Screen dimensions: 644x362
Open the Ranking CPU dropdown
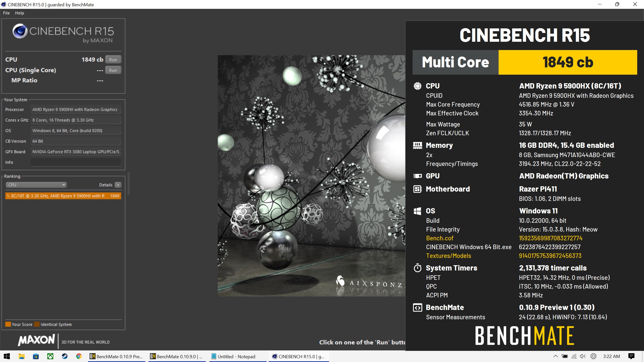(x=36, y=185)
